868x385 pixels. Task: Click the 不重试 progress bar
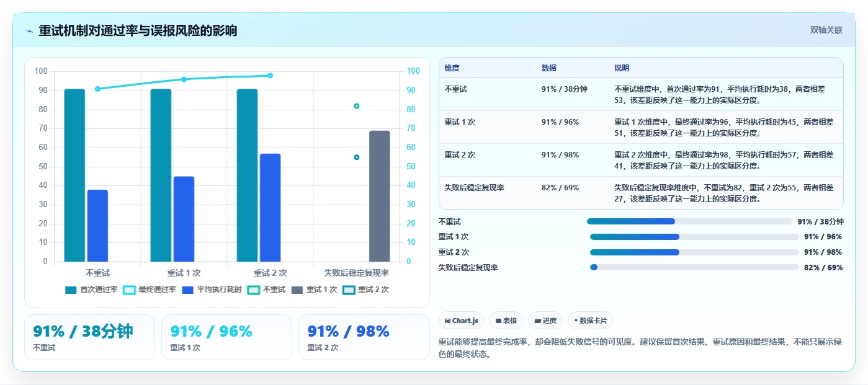[689, 221]
